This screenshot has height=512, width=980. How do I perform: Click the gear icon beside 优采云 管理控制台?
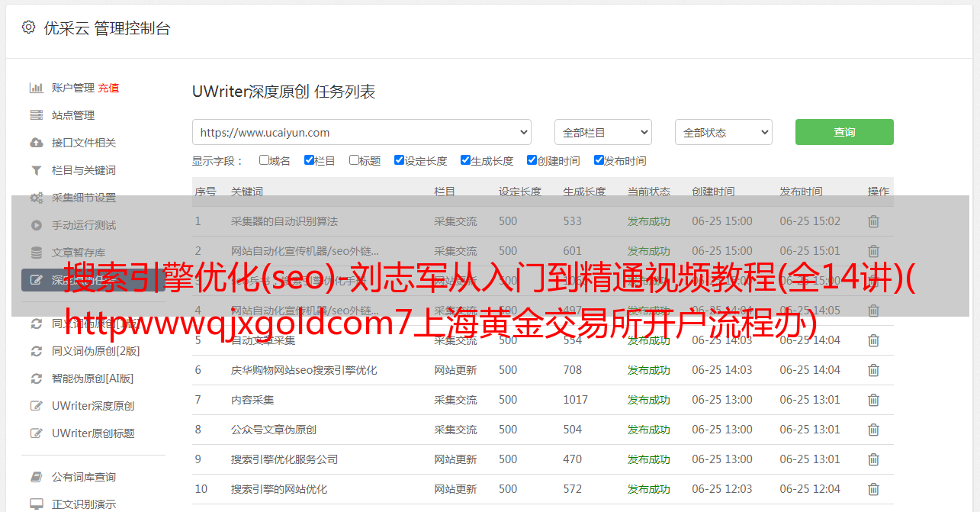(28, 27)
